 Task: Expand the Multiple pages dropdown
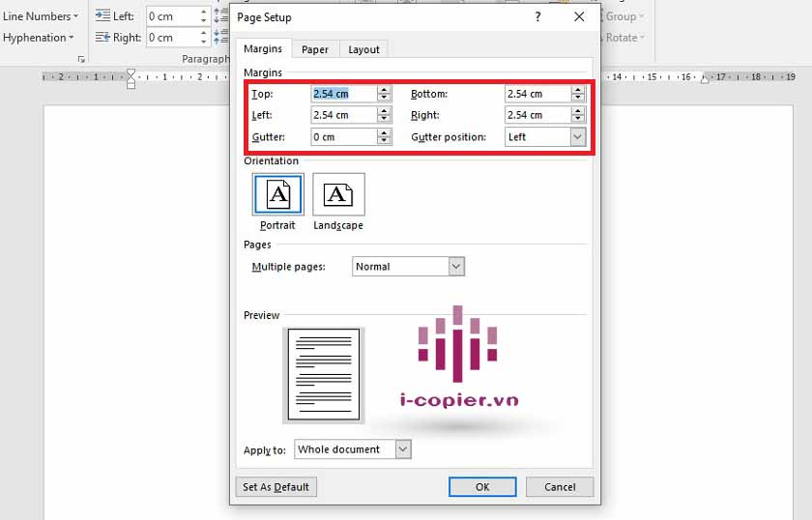pos(456,267)
